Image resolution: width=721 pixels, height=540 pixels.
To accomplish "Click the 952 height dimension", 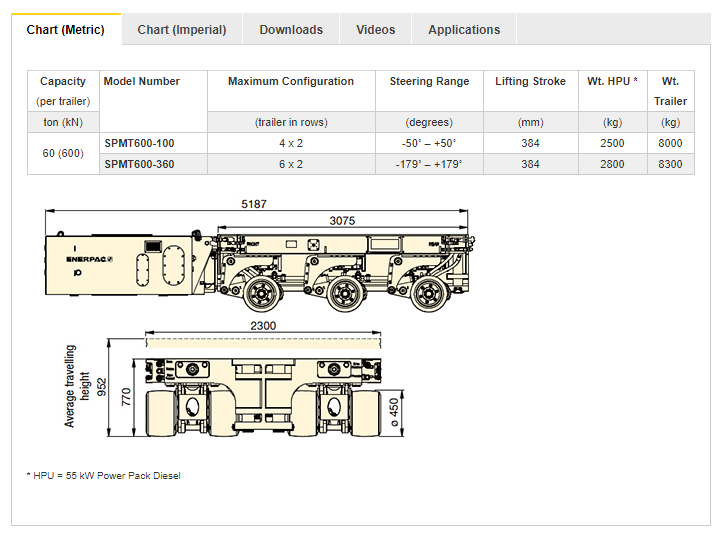I will [102, 387].
